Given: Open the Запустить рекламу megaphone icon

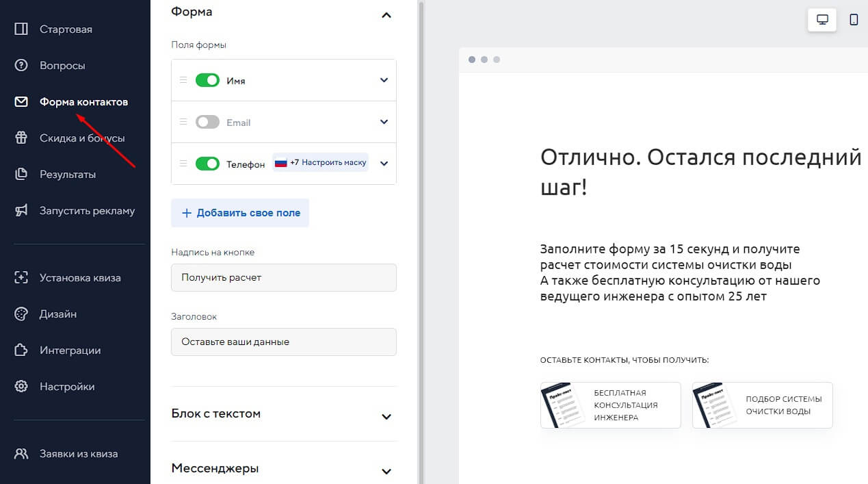Looking at the screenshot, I should tap(21, 210).
